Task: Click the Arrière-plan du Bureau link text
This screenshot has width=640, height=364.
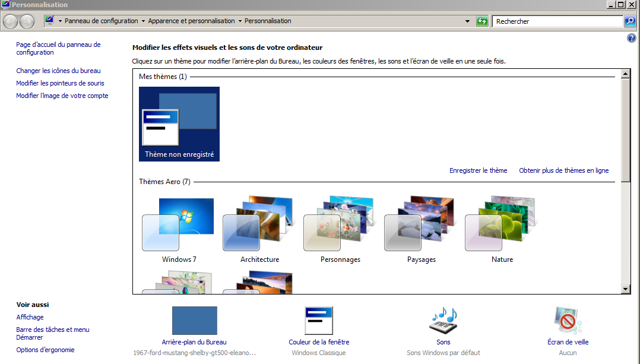Action: (194, 342)
